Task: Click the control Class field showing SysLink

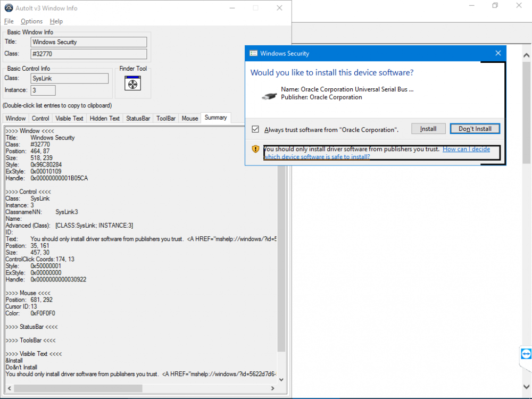Action: 70,78
